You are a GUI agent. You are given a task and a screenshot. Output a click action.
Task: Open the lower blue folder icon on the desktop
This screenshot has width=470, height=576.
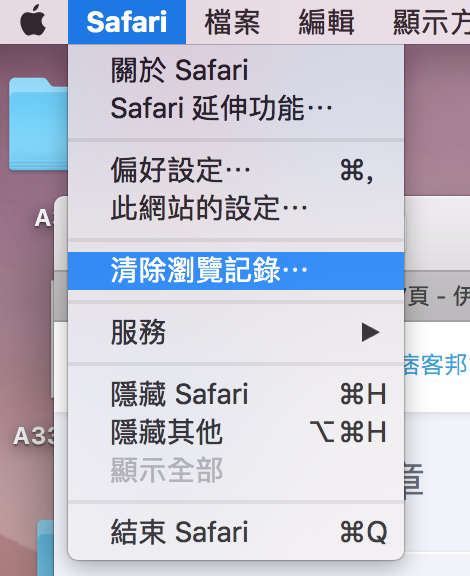[46, 548]
